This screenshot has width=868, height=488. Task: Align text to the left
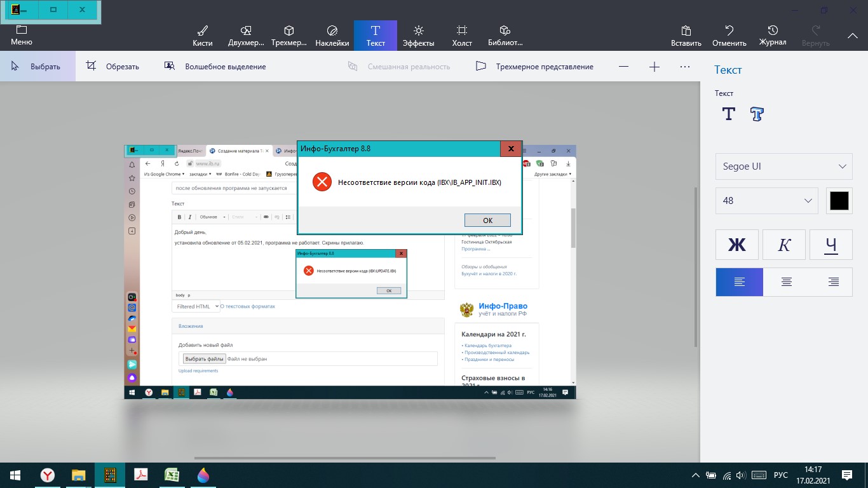click(x=740, y=282)
